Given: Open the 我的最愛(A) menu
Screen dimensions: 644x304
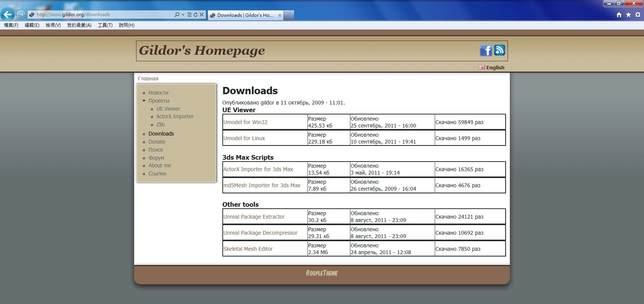Looking at the screenshot, I should tap(79, 25).
